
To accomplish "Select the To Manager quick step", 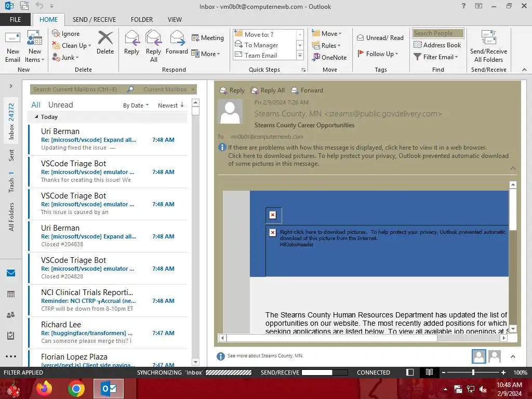I will [261, 45].
